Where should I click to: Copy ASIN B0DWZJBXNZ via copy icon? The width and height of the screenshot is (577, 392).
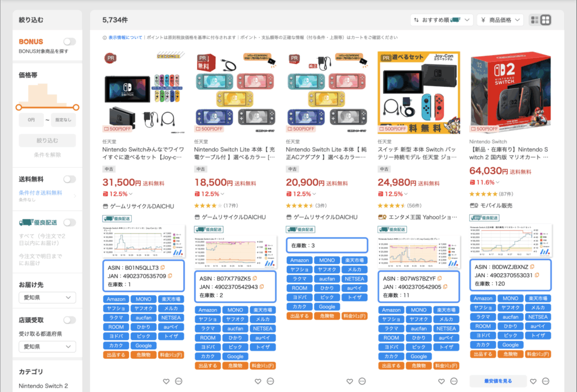point(532,267)
